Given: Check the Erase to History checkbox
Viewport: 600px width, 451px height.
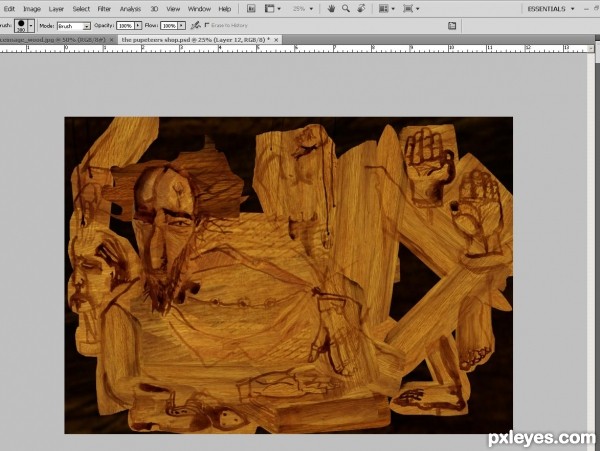Looking at the screenshot, I should pos(207,25).
